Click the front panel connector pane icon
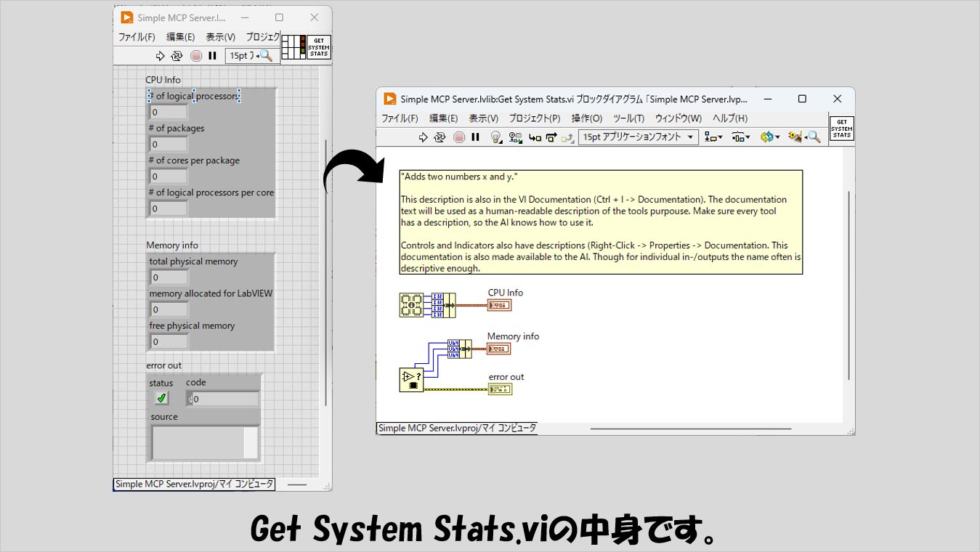This screenshot has height=552, width=980. point(293,47)
